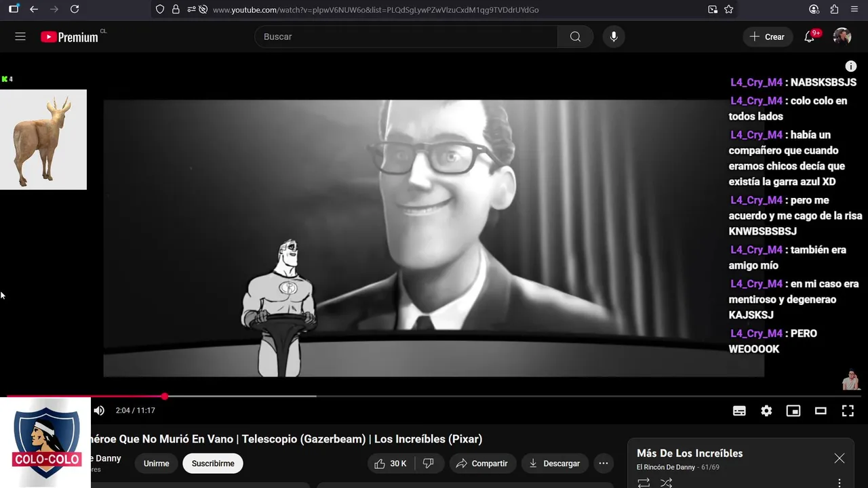868x488 pixels.
Task: Open tracking protection shield icon
Action: coord(160,9)
